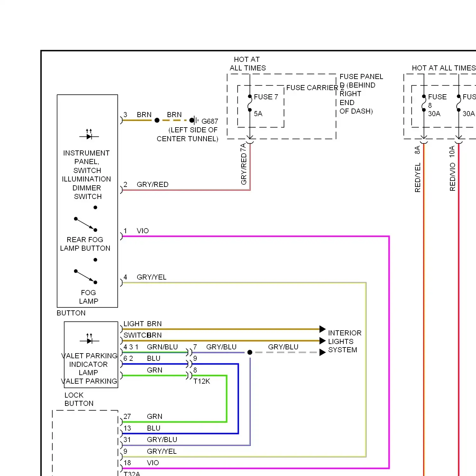The width and height of the screenshot is (476, 476).
Task: Click the GRY/YEL label at pin 9
Action: tap(162, 451)
